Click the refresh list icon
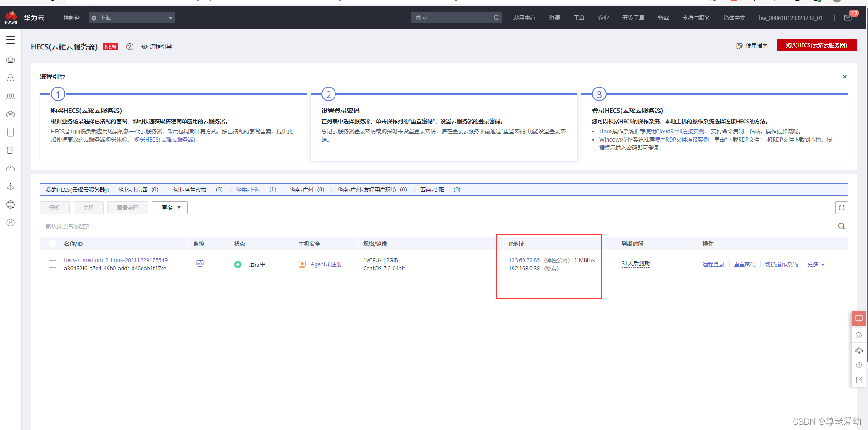The image size is (868, 430). click(841, 208)
